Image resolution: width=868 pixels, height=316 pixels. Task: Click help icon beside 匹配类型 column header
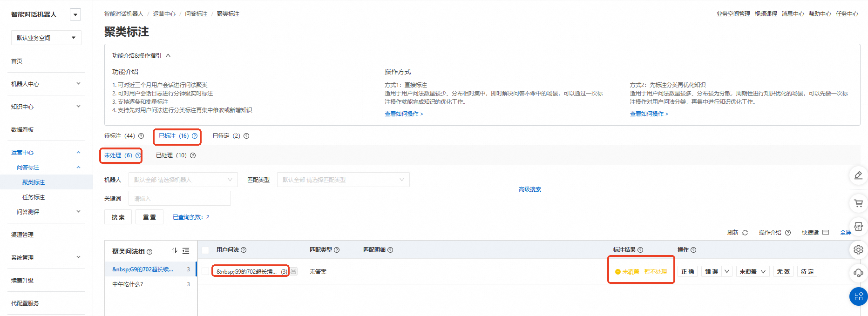point(337,250)
